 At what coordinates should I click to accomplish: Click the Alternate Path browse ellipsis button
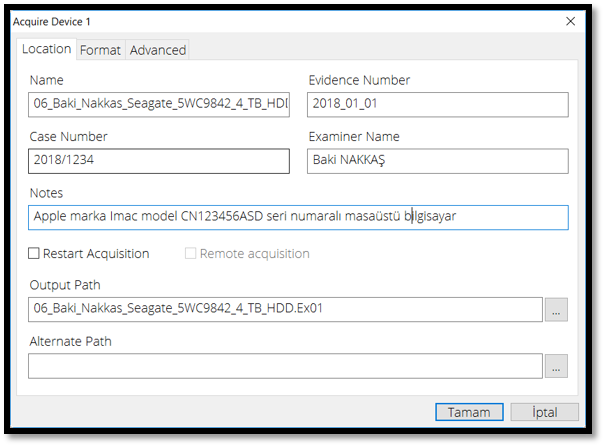coord(557,366)
